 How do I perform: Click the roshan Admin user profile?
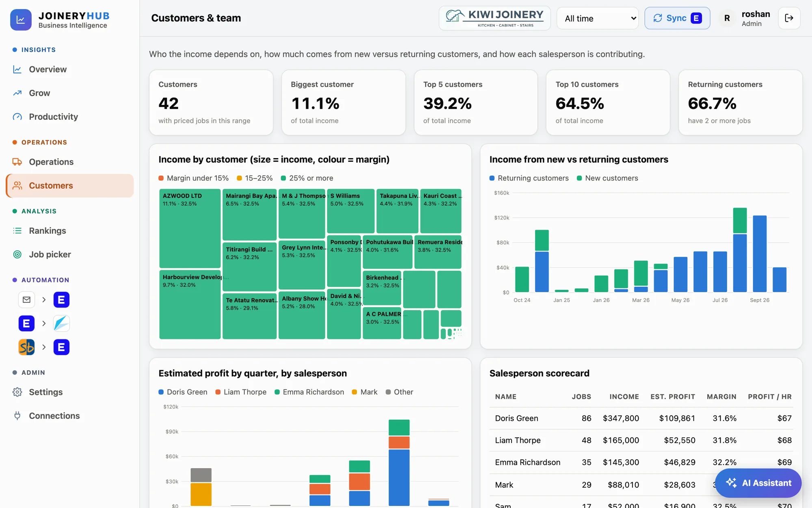[x=745, y=18]
